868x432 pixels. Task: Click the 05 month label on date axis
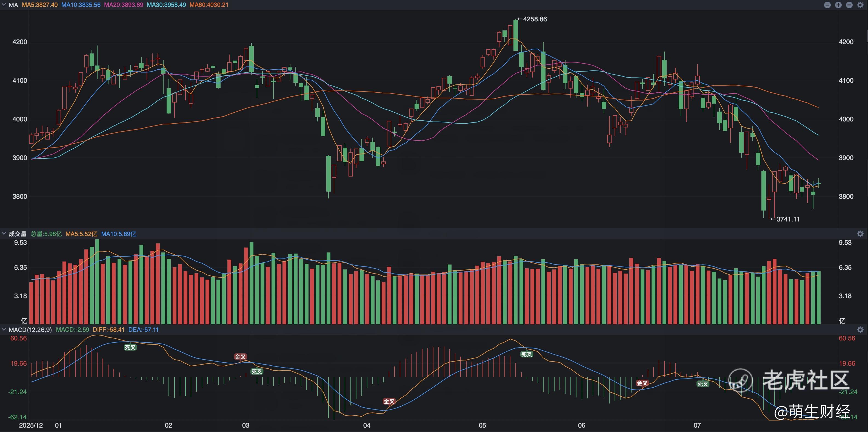pos(482,425)
